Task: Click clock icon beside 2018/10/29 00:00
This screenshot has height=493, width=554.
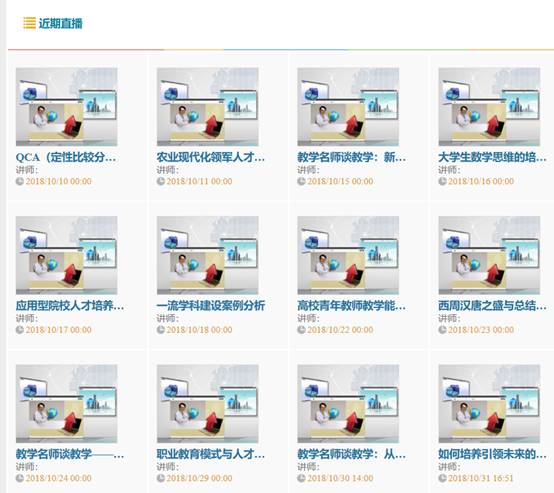Action: click(x=161, y=478)
